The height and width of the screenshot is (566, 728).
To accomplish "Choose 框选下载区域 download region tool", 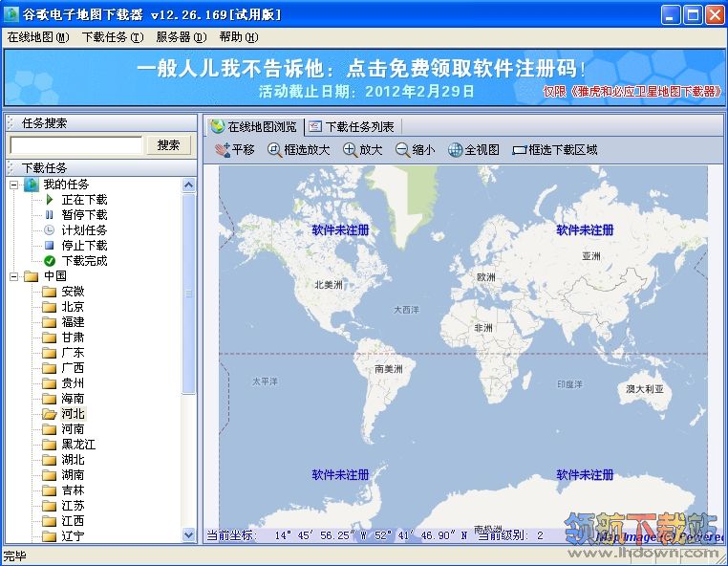I will [x=554, y=150].
